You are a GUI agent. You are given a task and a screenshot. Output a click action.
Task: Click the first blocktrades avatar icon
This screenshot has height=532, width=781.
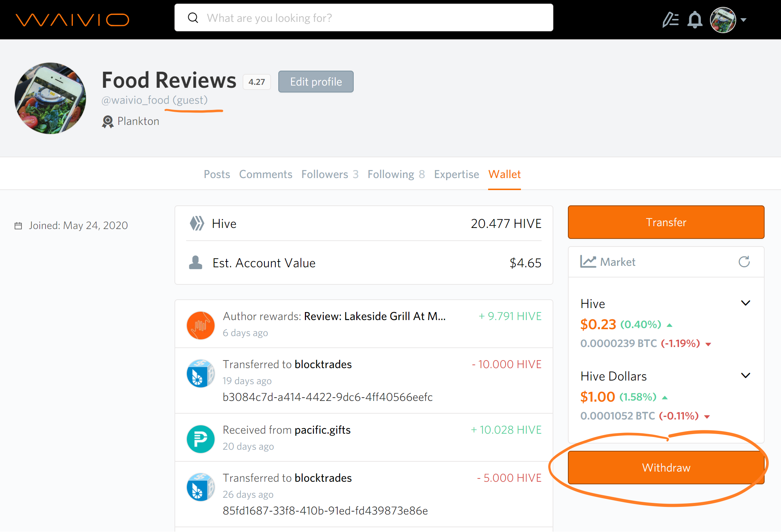[x=200, y=373]
